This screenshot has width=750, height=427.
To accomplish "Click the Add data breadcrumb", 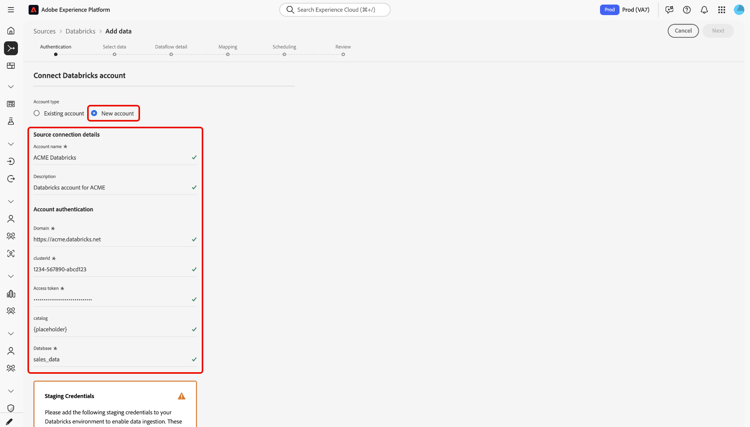I will coord(118,31).
